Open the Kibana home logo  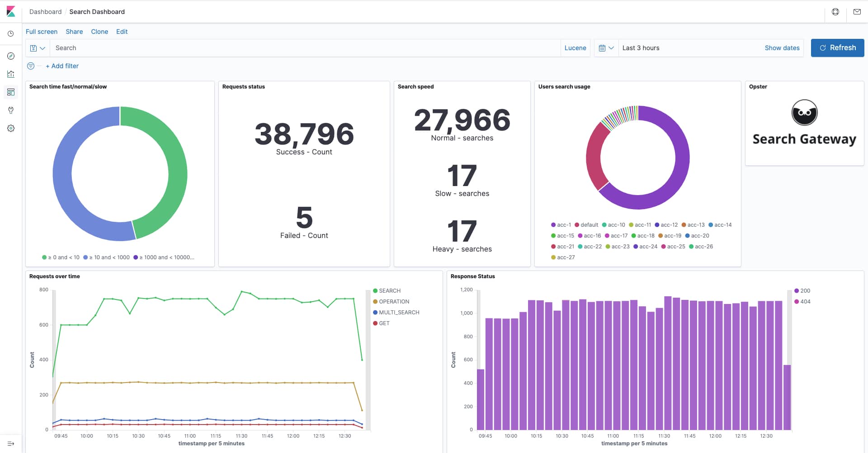[x=11, y=12]
